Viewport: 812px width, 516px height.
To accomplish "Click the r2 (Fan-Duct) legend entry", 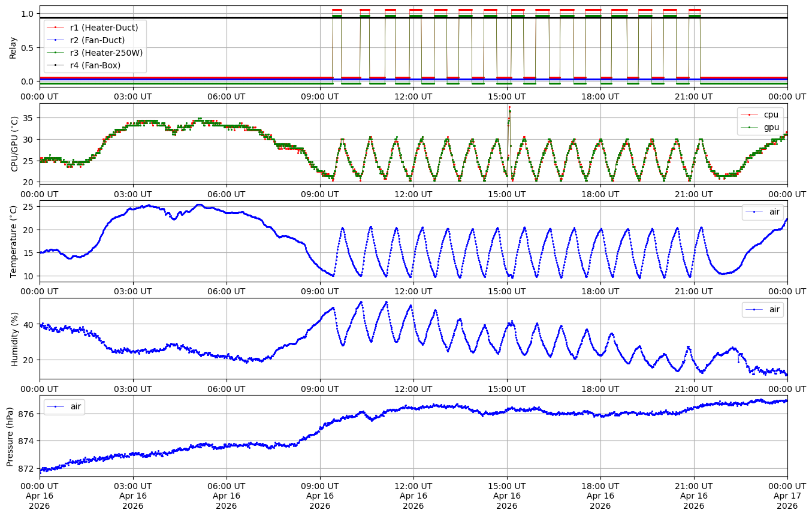I will pyautogui.click(x=97, y=40).
